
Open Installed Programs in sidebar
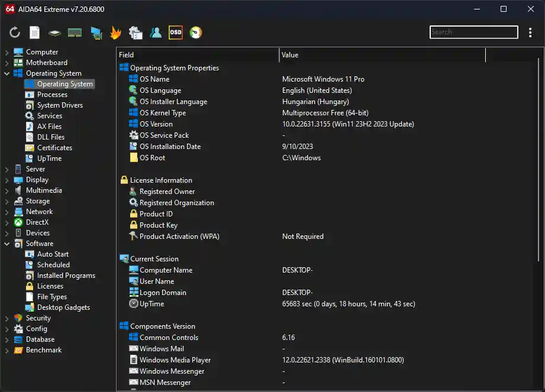[x=66, y=276]
